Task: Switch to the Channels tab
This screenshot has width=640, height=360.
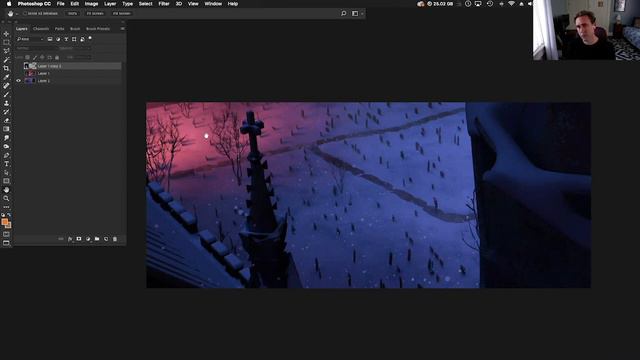Action: [x=41, y=29]
